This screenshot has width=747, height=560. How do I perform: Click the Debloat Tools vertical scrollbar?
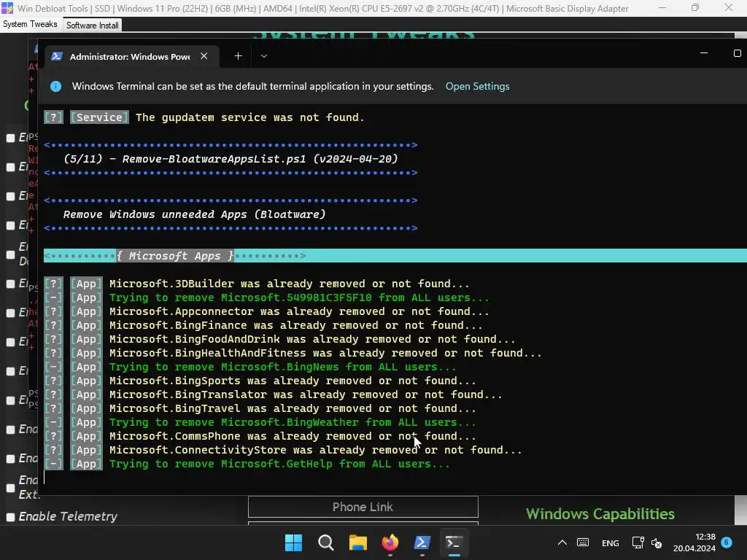tap(741, 510)
